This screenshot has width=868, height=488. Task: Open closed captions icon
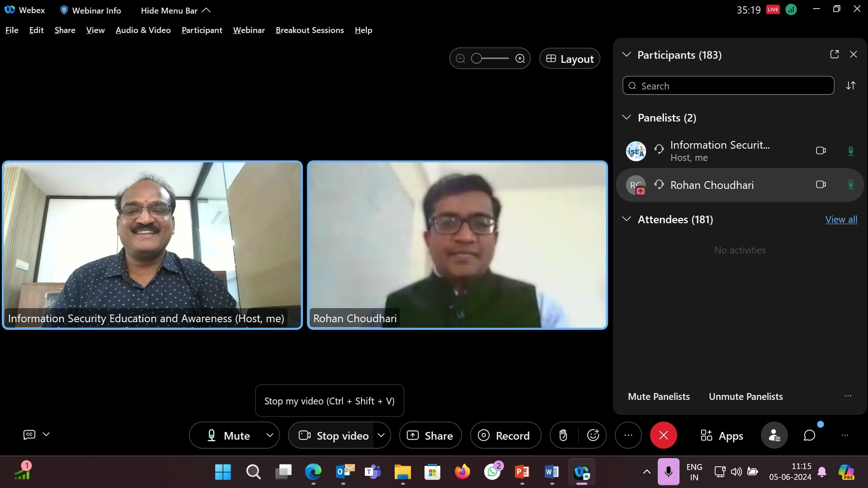tap(29, 435)
